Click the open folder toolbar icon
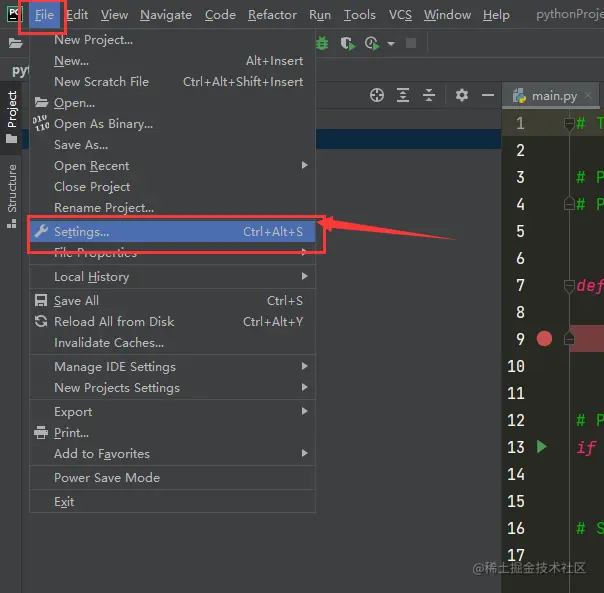This screenshot has height=593, width=604. 15,43
